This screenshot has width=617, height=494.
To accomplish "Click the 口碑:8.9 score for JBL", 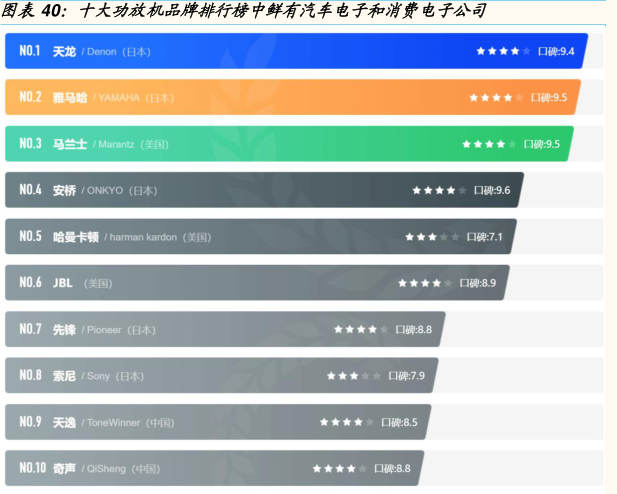I will coord(478,283).
